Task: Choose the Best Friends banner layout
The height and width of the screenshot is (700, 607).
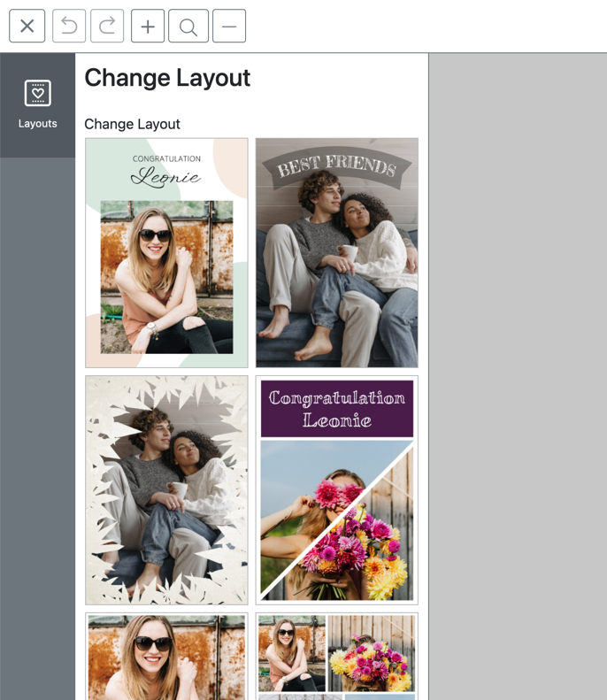Action: [337, 253]
